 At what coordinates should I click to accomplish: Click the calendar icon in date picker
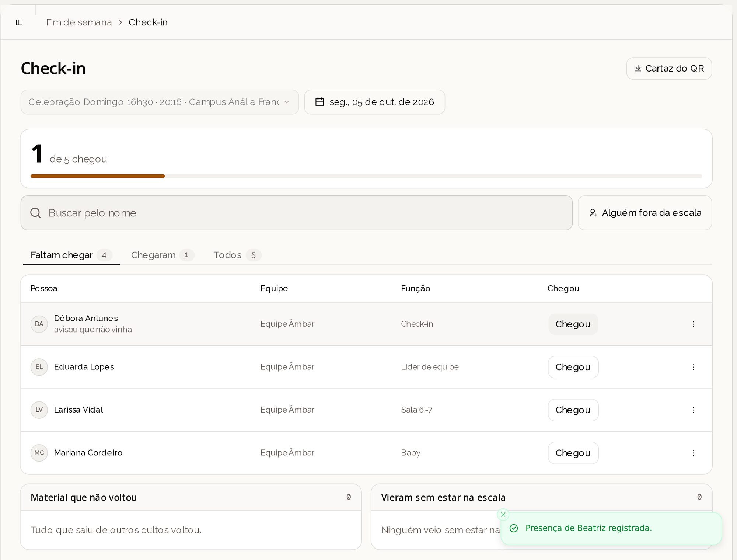tap(319, 102)
